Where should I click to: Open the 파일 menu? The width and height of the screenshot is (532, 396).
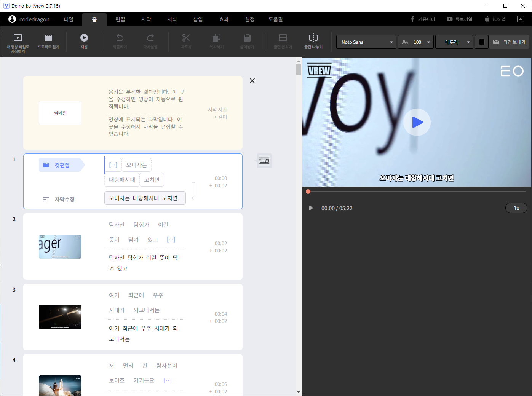tap(69, 19)
